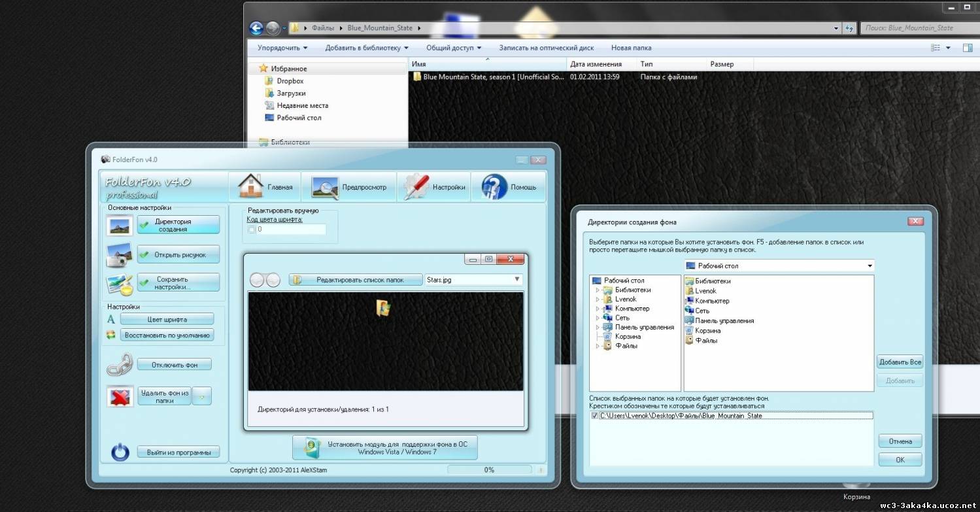Open the Stars.jpg image dropdown
This screenshot has width=980, height=512.
pyautogui.click(x=517, y=280)
